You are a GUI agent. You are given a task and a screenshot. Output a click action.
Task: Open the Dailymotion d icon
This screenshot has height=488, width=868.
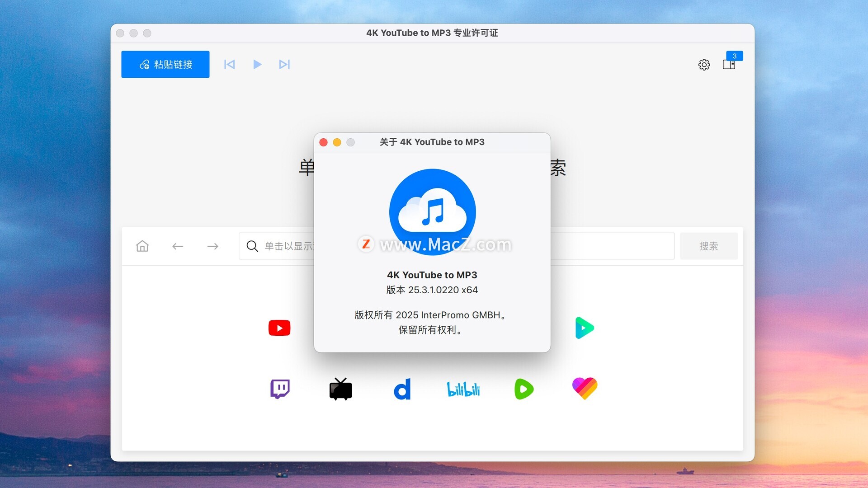(402, 389)
